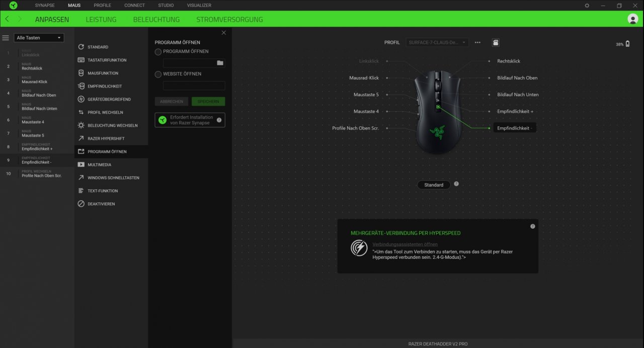Click the Speichern button

[208, 101]
